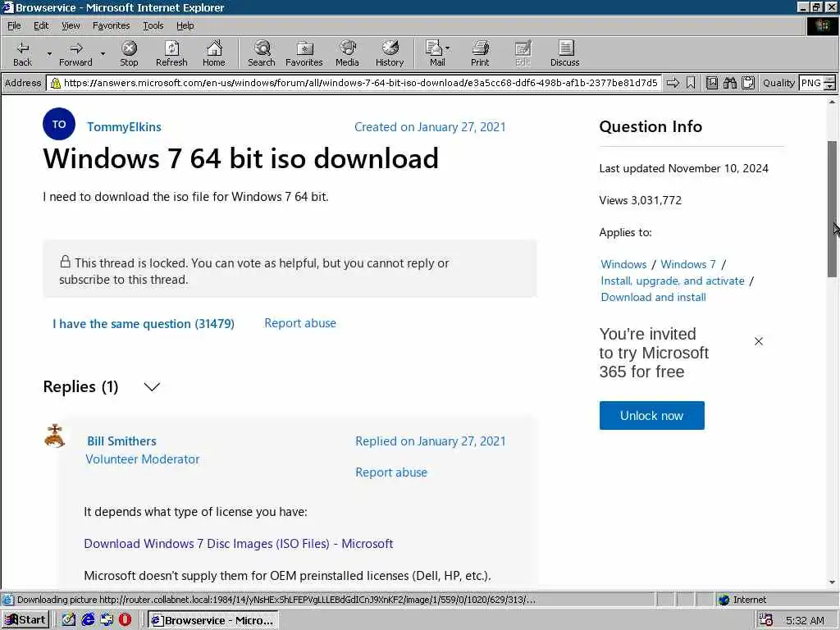Click the lock icon in the locked thread notice
Screen dimensions: 840x630
pos(65,262)
